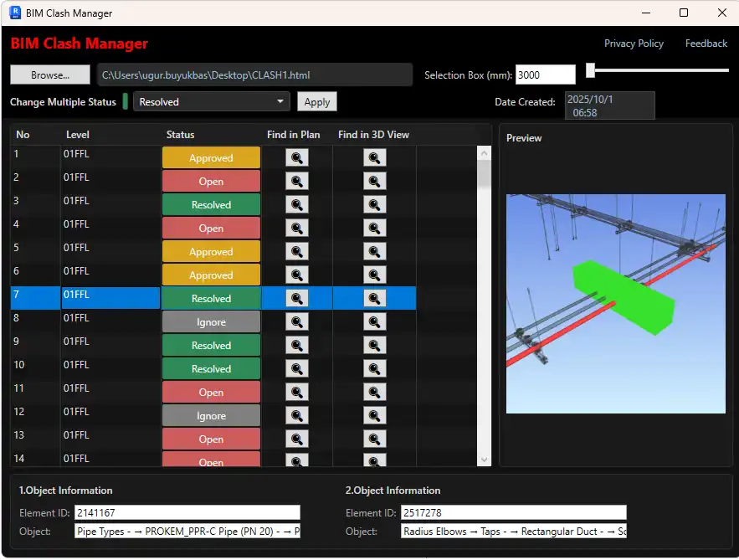
Task: Click the Selection Box slider thumb
Action: [x=590, y=70]
